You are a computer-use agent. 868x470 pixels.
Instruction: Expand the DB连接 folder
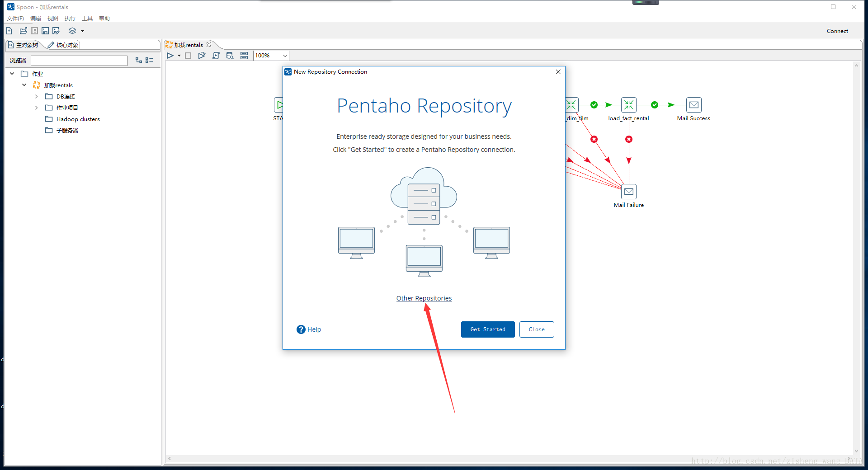[37, 96]
